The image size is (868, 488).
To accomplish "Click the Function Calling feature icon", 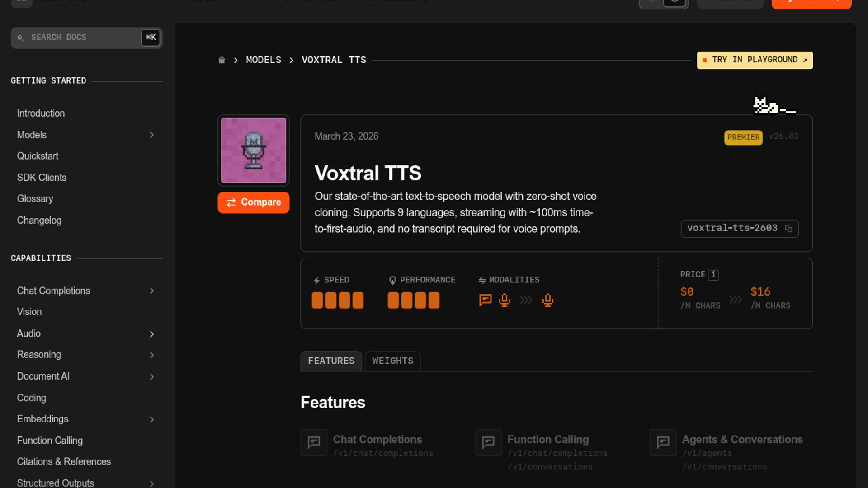I will coord(488,442).
